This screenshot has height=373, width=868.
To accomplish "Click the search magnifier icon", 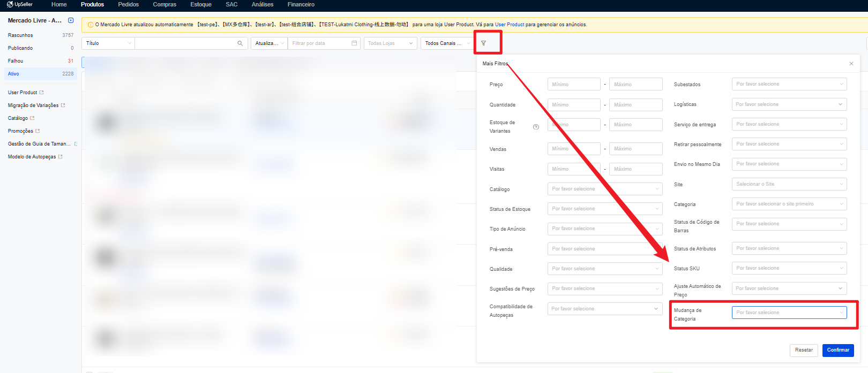I will 240,43.
